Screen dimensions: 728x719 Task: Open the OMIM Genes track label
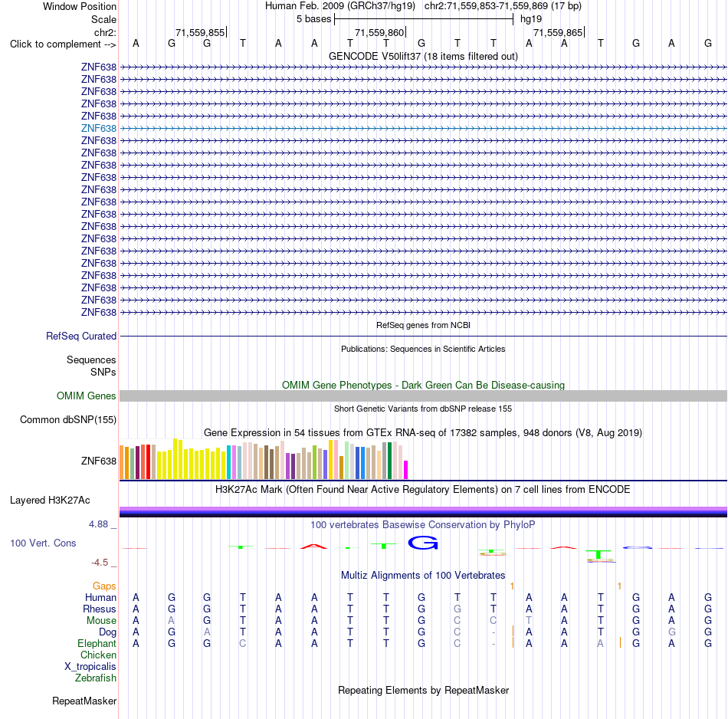[86, 396]
